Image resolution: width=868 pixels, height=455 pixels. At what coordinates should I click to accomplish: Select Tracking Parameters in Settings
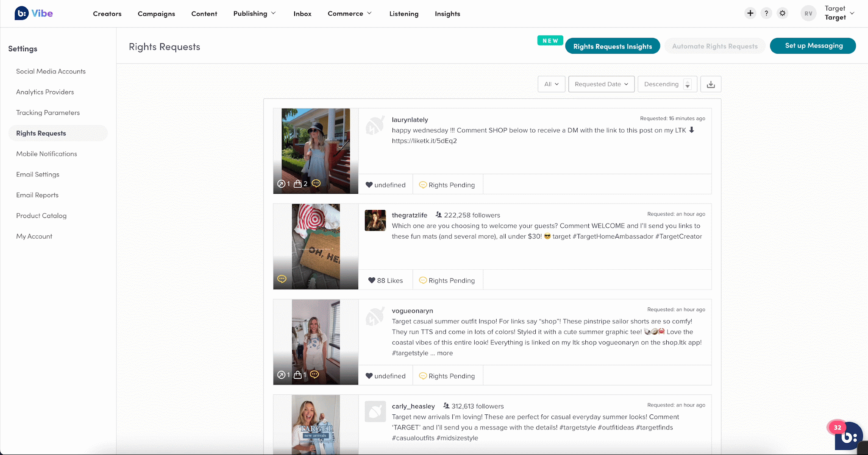click(x=48, y=112)
